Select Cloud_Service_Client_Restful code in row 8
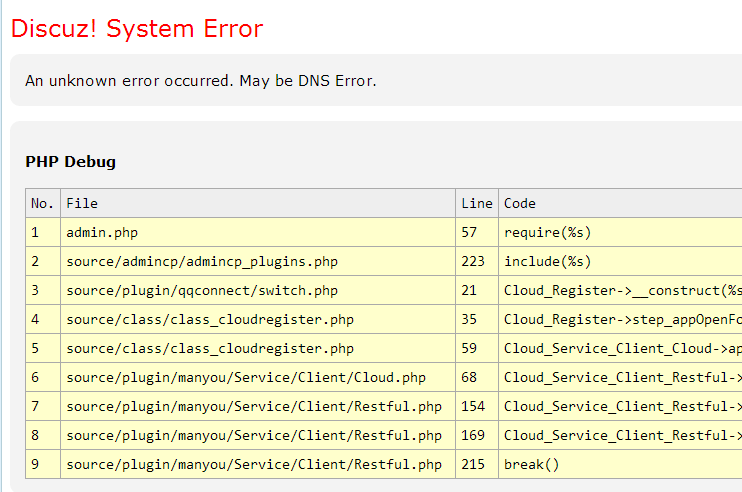 click(x=620, y=435)
